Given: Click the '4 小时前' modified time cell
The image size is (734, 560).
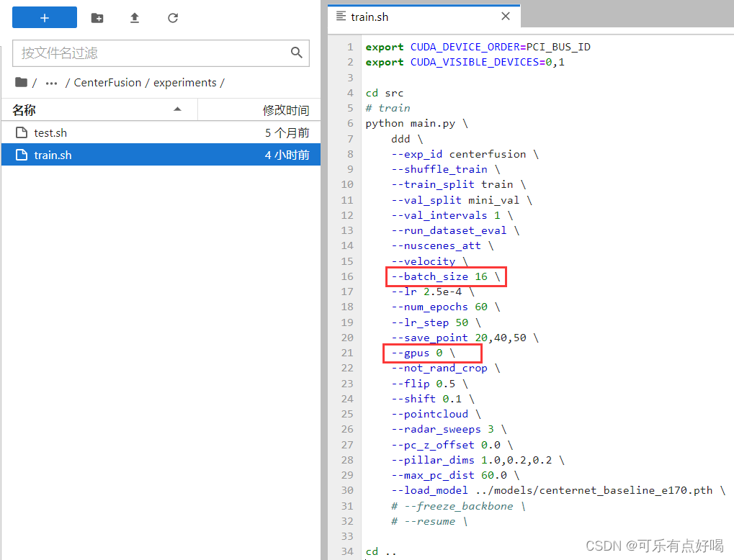Looking at the screenshot, I should [287, 154].
